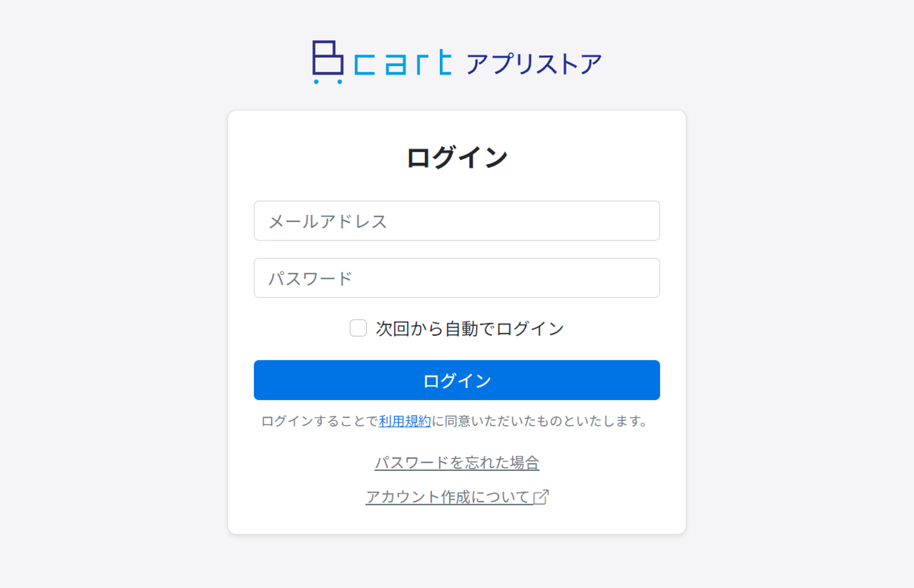
Task: Click the メールアドレス placeholder text
Action: coord(327,221)
